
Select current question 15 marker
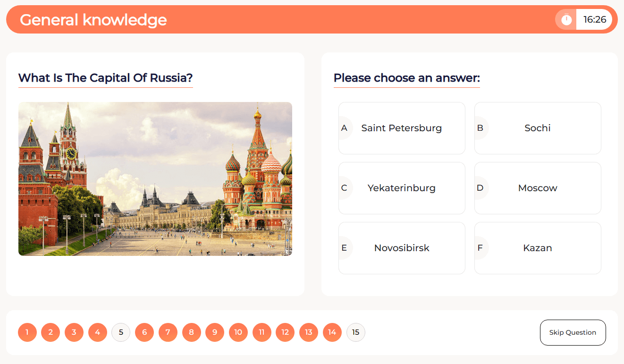356,332
